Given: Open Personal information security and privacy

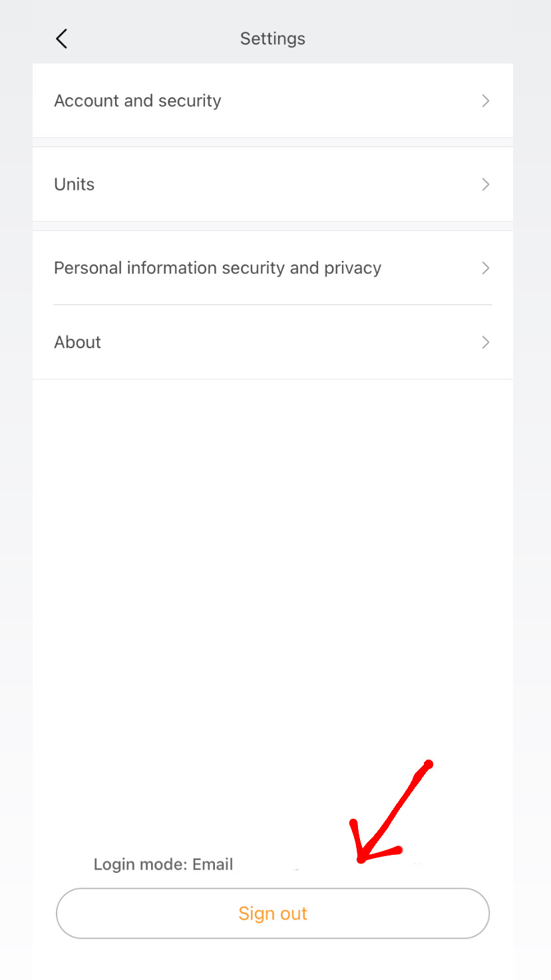Looking at the screenshot, I should coord(273,268).
